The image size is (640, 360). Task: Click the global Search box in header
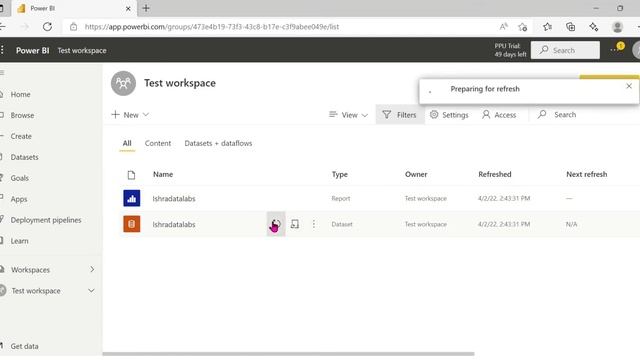565,50
